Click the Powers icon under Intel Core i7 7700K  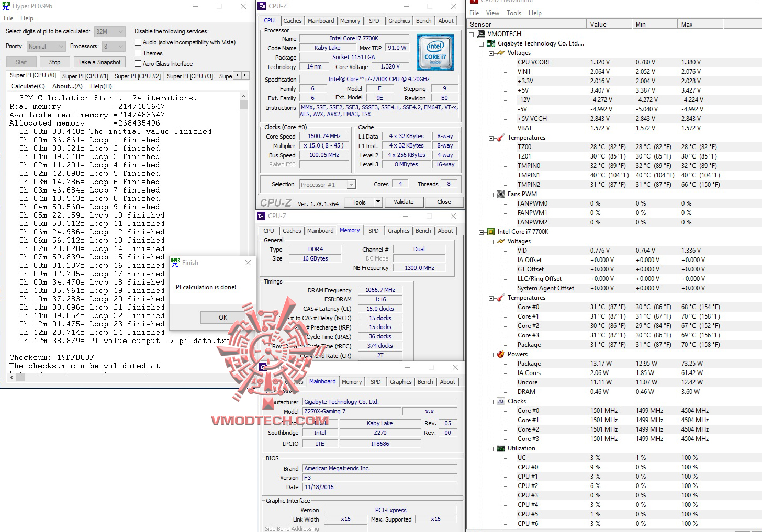tap(500, 354)
